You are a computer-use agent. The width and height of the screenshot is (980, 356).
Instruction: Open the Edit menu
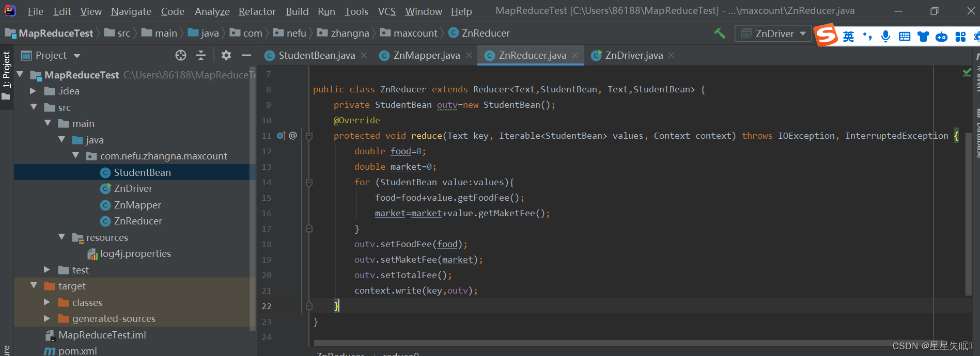pos(62,11)
